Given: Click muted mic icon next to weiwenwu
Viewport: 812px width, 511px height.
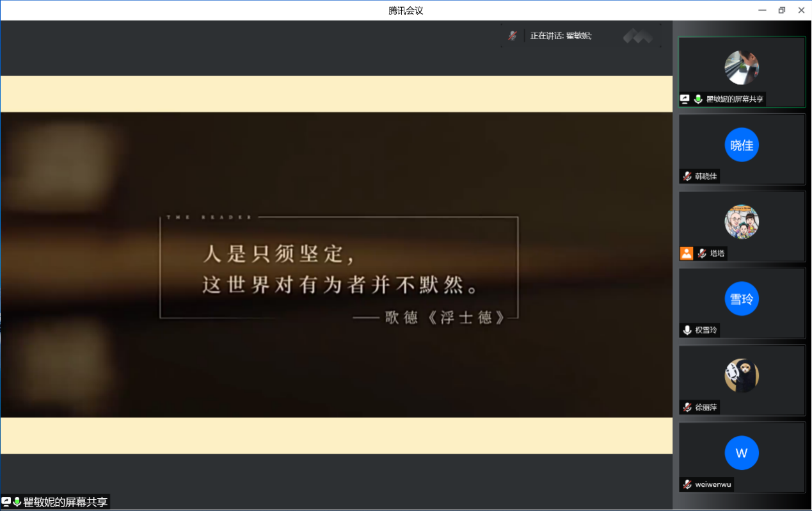Looking at the screenshot, I should pos(687,484).
